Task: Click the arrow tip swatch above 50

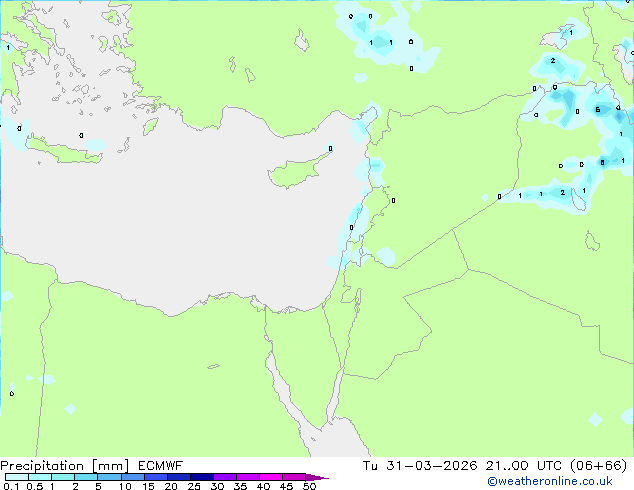Action: tap(317, 477)
